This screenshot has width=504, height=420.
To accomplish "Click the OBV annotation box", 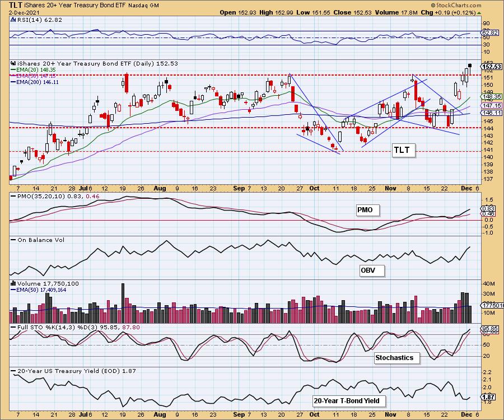I will pyautogui.click(x=372, y=270).
